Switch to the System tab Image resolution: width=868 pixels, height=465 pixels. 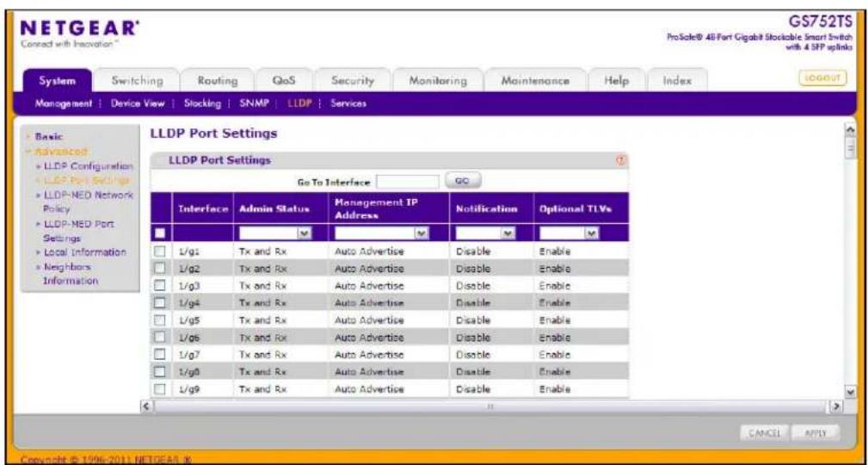[57, 82]
